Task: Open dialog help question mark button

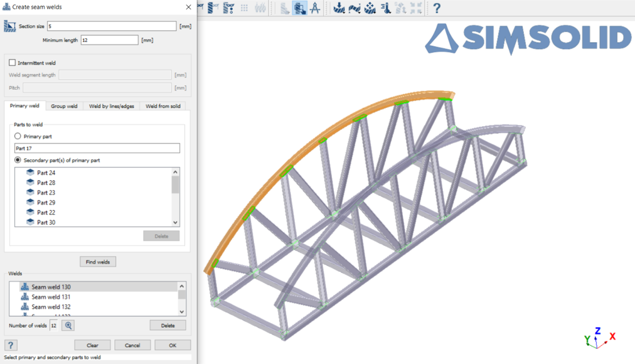Action: pos(11,345)
